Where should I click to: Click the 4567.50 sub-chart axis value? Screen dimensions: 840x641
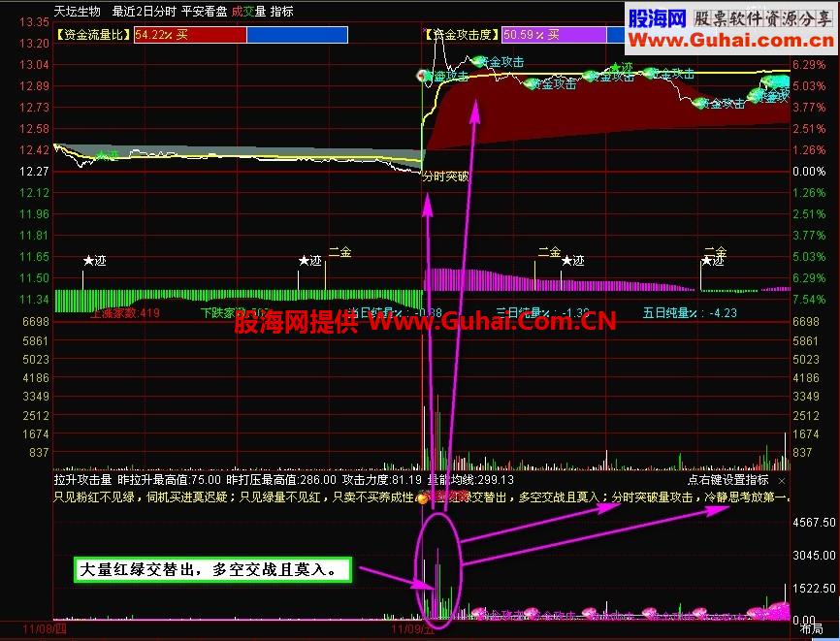[814, 523]
